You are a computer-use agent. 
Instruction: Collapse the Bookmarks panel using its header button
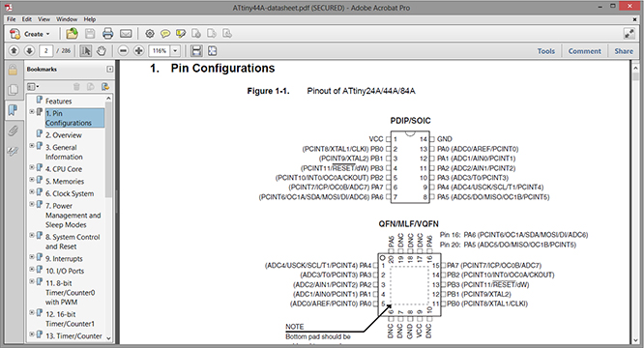109,69
